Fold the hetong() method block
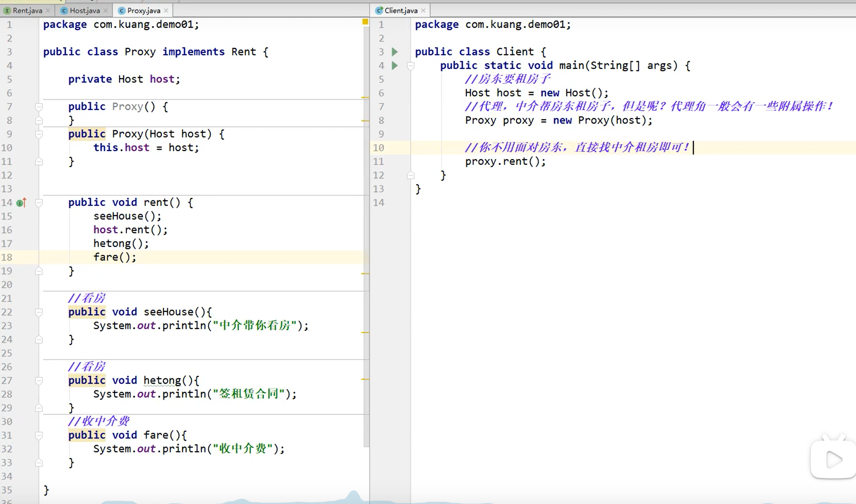Image resolution: width=856 pixels, height=504 pixels. click(x=39, y=380)
